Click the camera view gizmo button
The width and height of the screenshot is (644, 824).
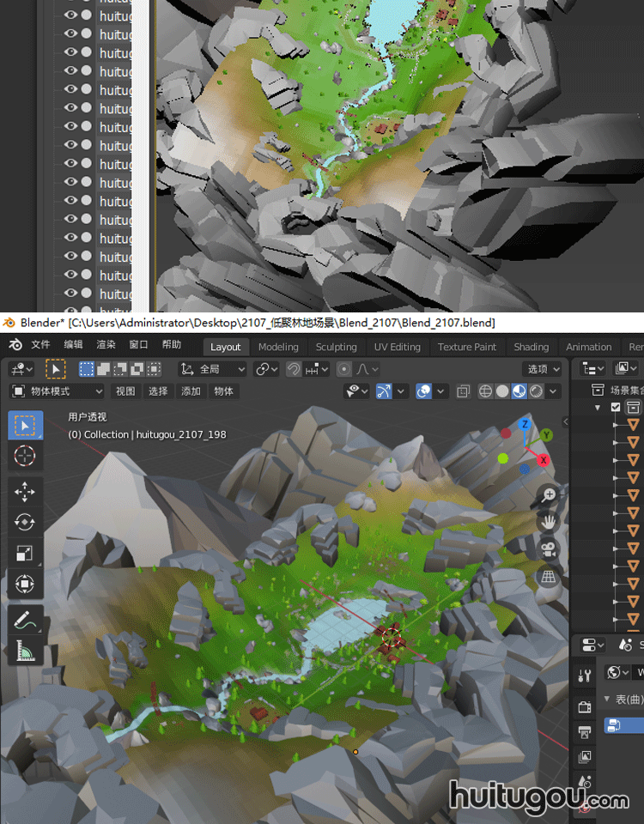[549, 549]
